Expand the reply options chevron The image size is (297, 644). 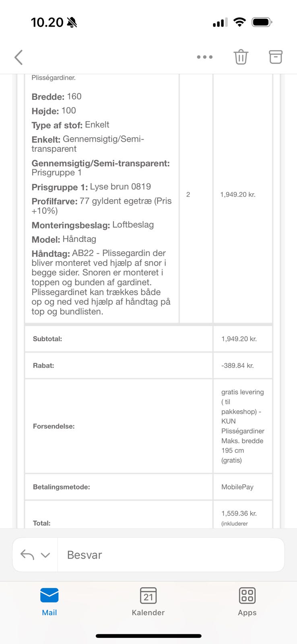click(x=45, y=555)
